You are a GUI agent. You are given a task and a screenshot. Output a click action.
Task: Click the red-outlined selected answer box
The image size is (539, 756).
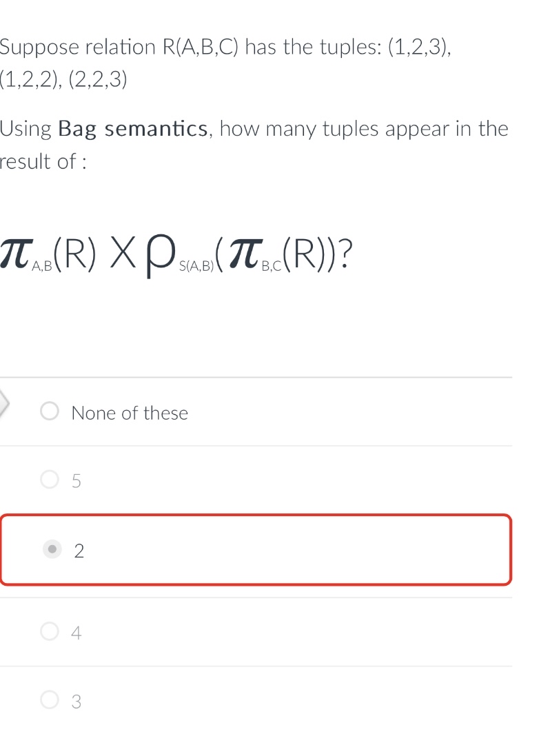[x=256, y=549]
